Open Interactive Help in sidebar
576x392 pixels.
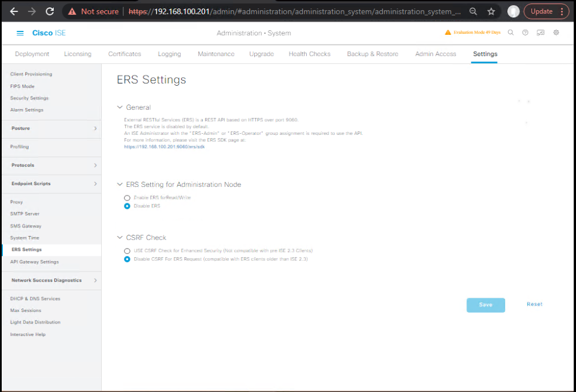click(28, 335)
